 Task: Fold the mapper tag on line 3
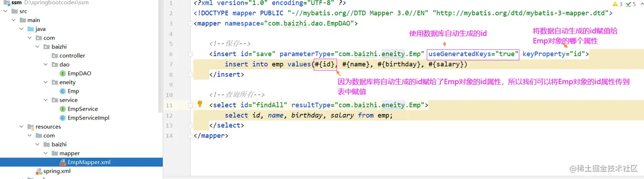point(190,23)
